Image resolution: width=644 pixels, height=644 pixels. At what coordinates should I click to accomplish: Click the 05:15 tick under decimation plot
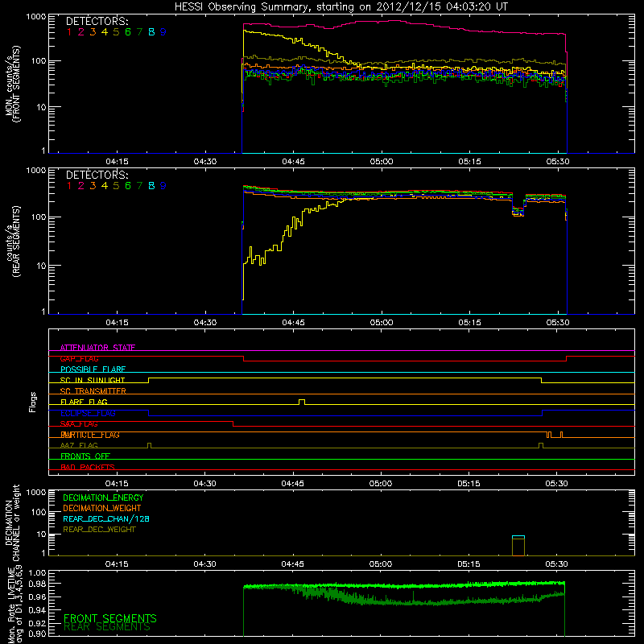point(469,564)
